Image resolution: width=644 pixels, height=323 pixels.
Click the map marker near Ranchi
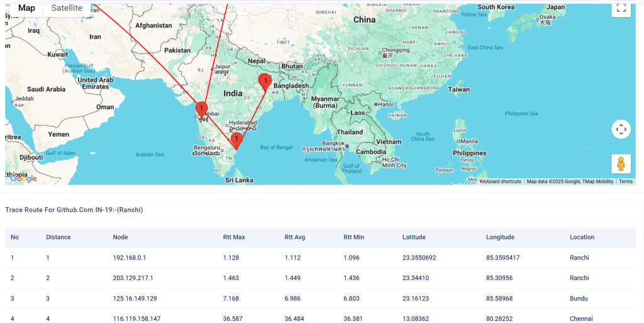265,81
